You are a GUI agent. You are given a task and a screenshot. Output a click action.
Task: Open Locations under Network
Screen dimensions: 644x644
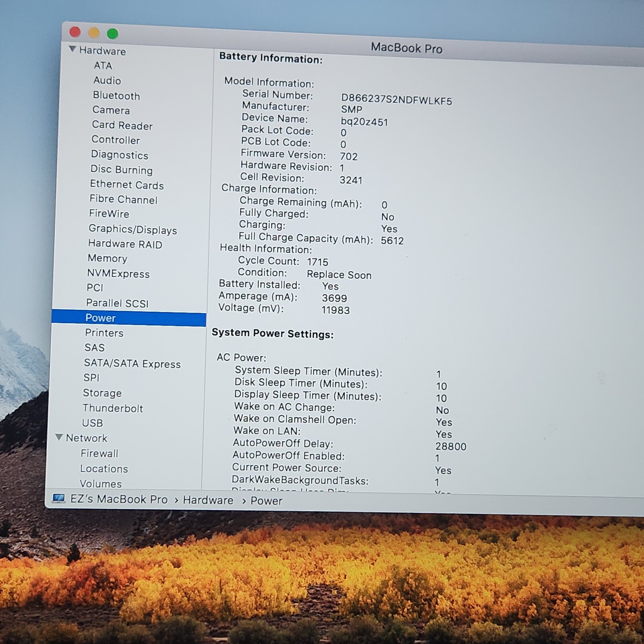point(104,469)
